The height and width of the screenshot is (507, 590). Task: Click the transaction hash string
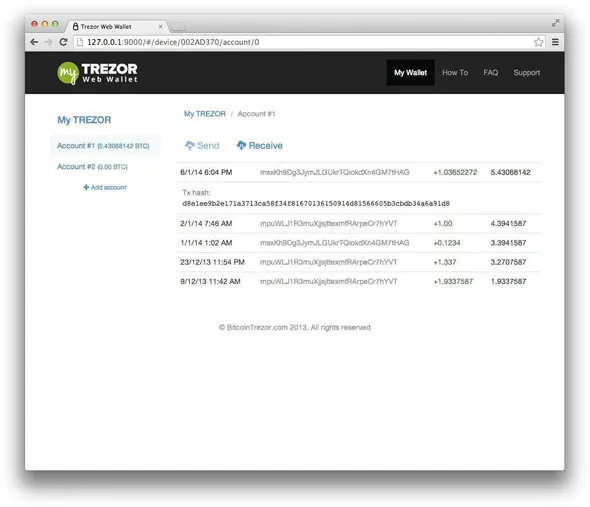tap(316, 204)
